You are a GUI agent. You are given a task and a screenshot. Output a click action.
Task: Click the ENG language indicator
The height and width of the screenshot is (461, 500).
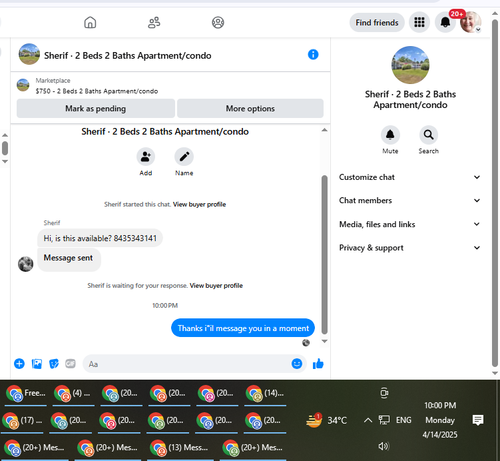point(403,420)
